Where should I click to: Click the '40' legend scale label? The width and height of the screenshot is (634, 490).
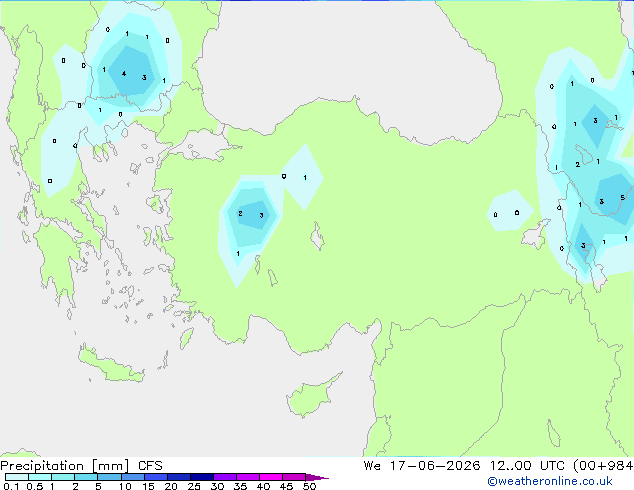(263, 486)
